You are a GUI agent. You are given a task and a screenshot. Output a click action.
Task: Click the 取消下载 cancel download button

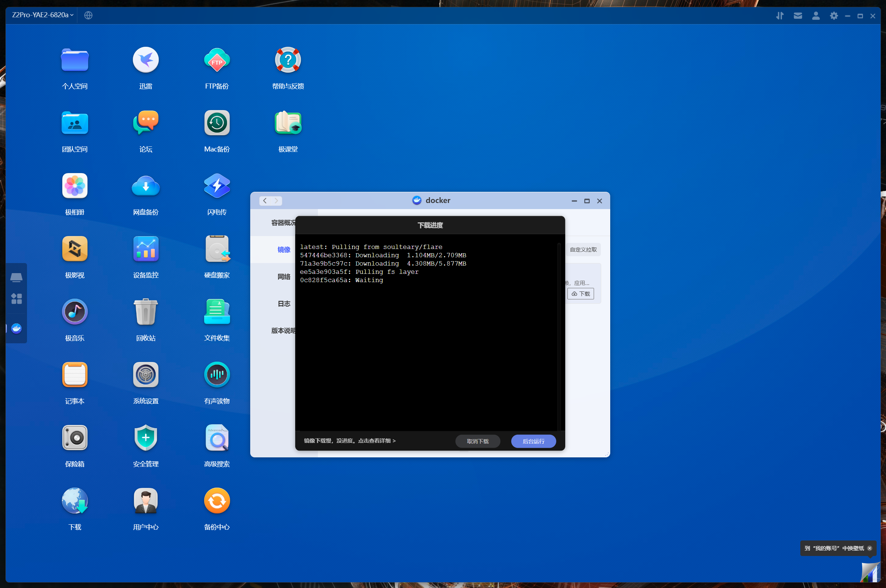coord(477,442)
